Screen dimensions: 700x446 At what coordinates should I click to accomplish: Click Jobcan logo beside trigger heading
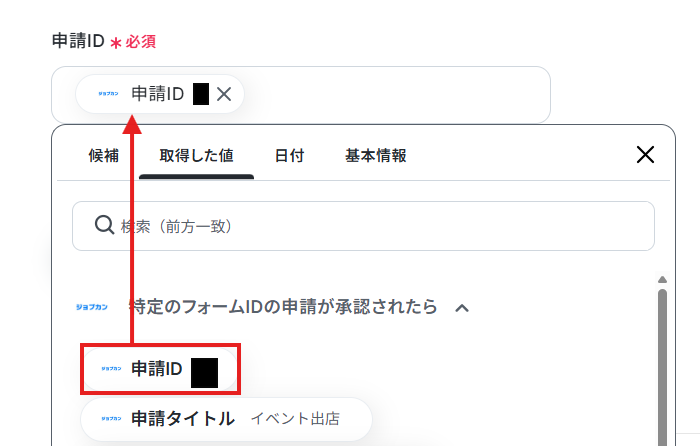point(92,307)
